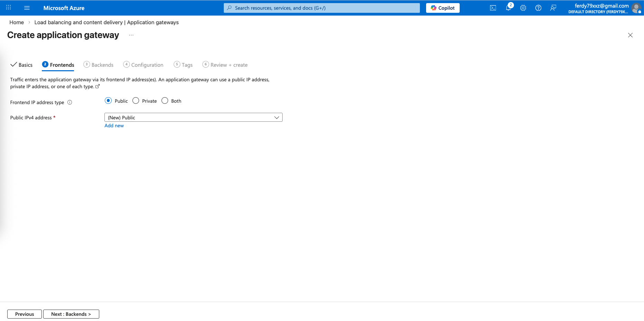Focus the search resources input field
This screenshot has width=644, height=321.
[322, 8]
